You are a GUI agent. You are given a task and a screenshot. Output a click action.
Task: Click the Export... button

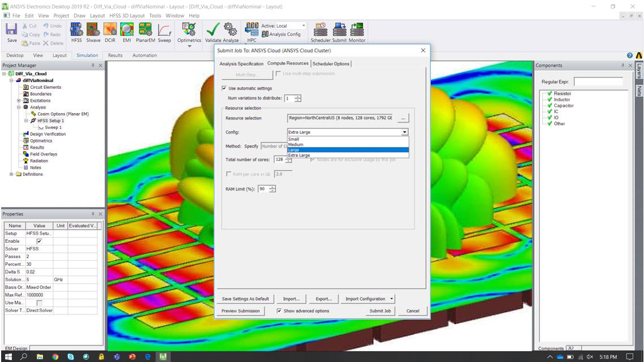[323, 299]
